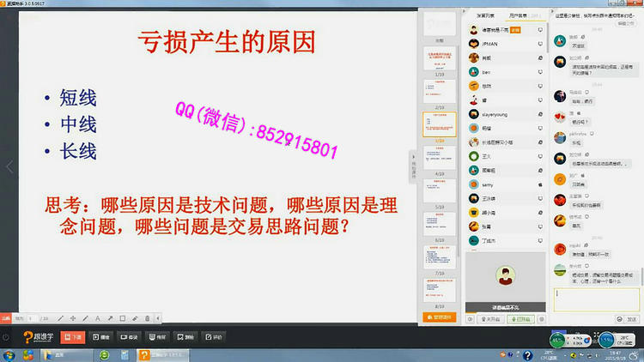
Task: Select the rectangle shape tool
Action: (123, 317)
